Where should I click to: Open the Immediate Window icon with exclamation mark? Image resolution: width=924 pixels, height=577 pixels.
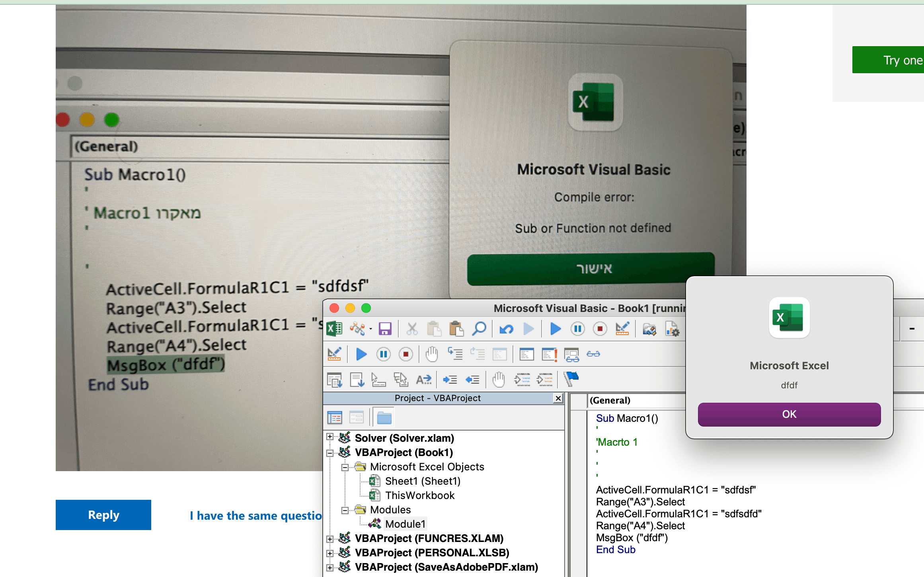click(550, 354)
